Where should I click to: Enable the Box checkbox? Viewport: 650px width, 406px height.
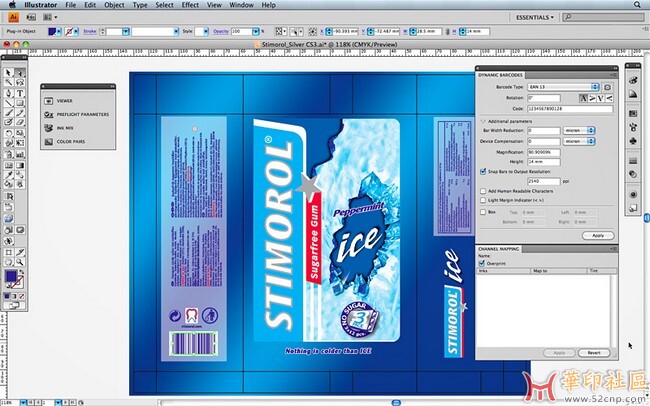(483, 212)
